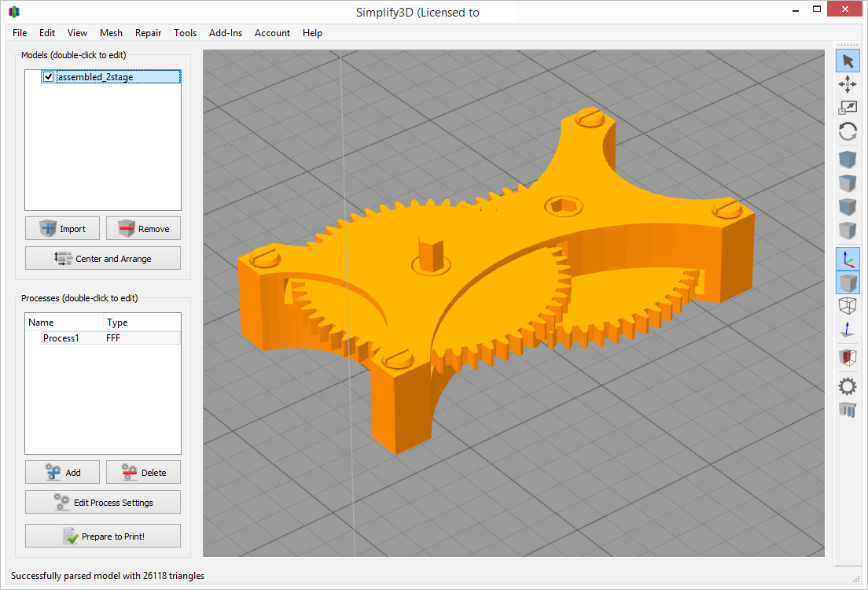Open the View menu

(78, 33)
